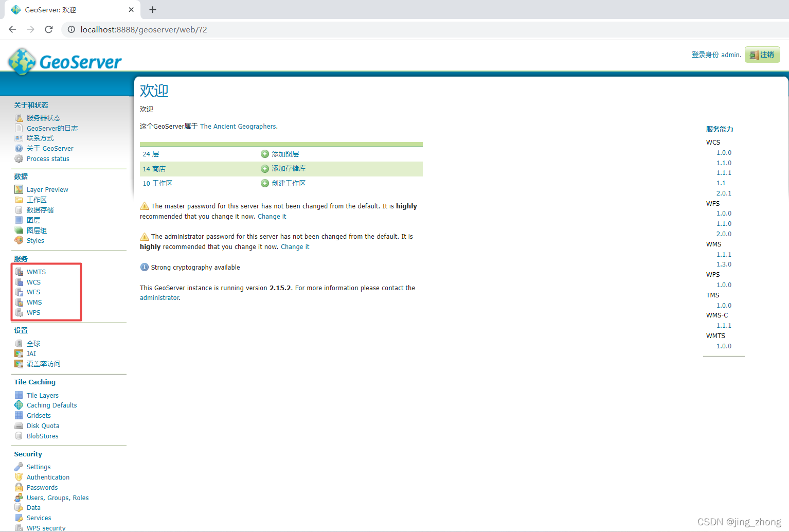789x532 pixels.
Task: Click the admin username link
Action: [x=731, y=55]
